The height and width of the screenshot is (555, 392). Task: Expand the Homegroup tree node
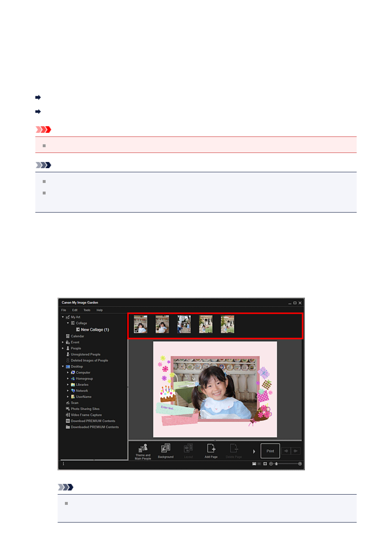tap(68, 379)
